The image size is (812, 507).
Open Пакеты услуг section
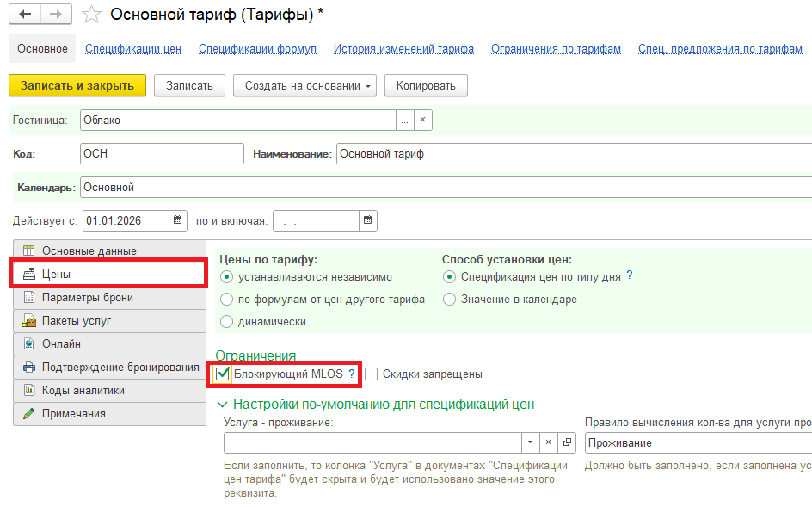(110, 321)
